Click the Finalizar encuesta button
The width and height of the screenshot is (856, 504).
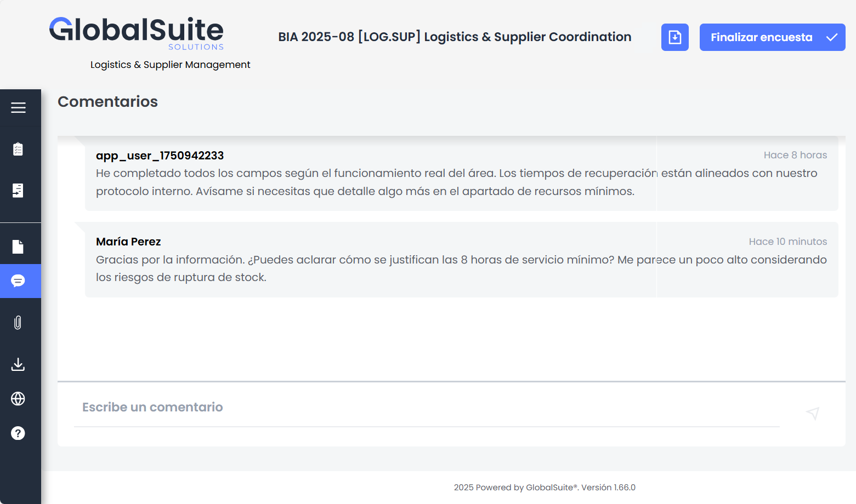[x=761, y=37]
